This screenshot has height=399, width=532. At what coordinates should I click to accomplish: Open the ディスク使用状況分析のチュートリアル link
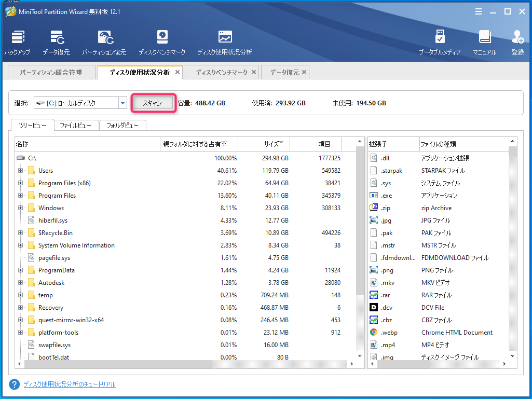[70, 384]
